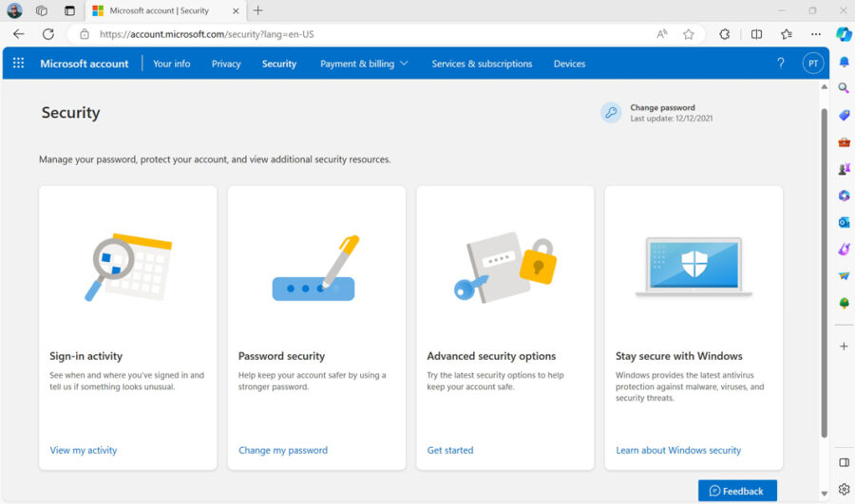Click the Password security illustration
Screen dimensions: 855x504
(x=316, y=268)
